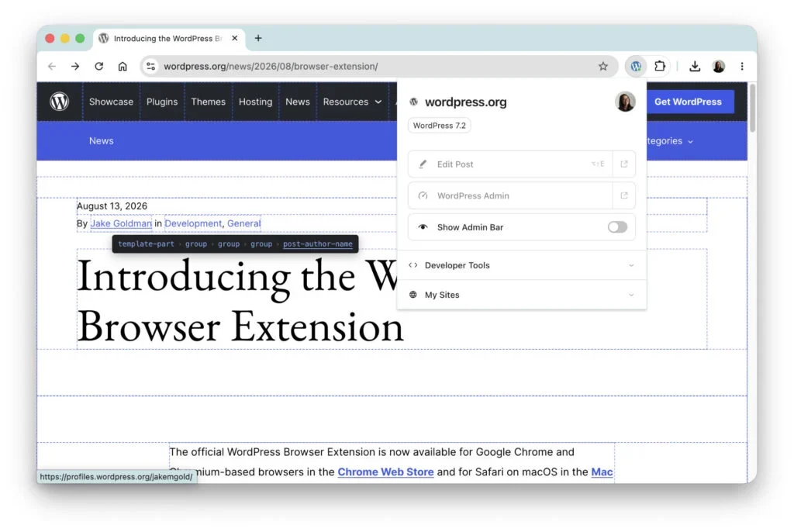Reload the current page
The height and width of the screenshot is (532, 794).
98,67
